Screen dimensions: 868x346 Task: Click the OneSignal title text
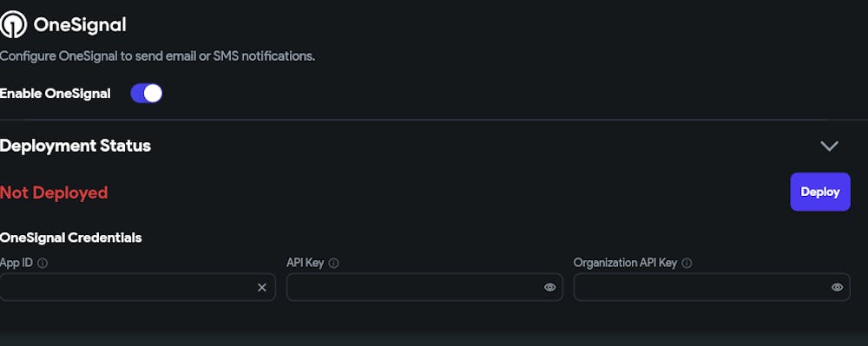(80, 24)
